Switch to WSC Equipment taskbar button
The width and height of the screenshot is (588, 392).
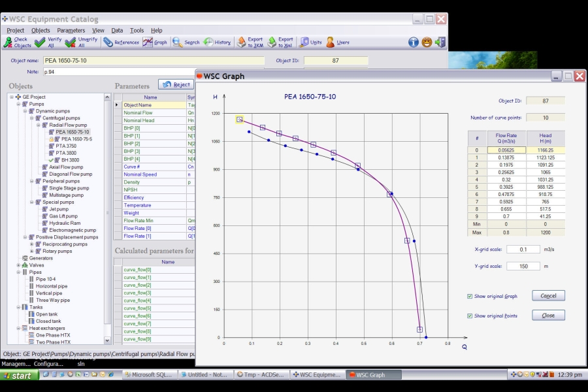click(318, 375)
